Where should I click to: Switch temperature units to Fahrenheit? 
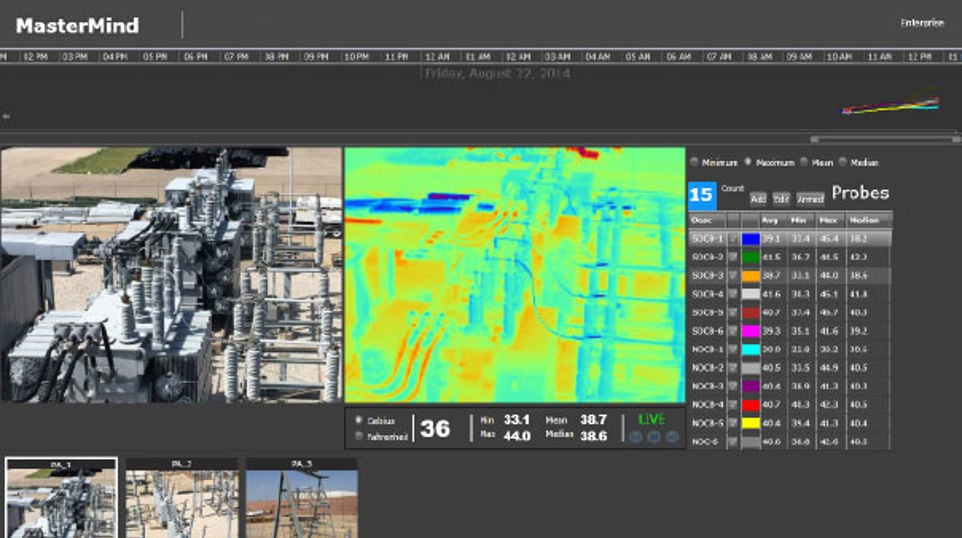point(358,436)
